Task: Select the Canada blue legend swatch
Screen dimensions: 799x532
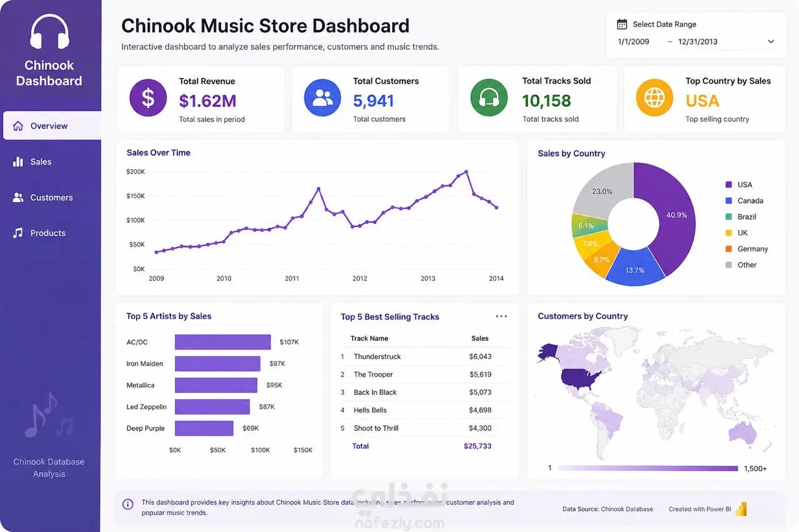Action: (x=728, y=201)
